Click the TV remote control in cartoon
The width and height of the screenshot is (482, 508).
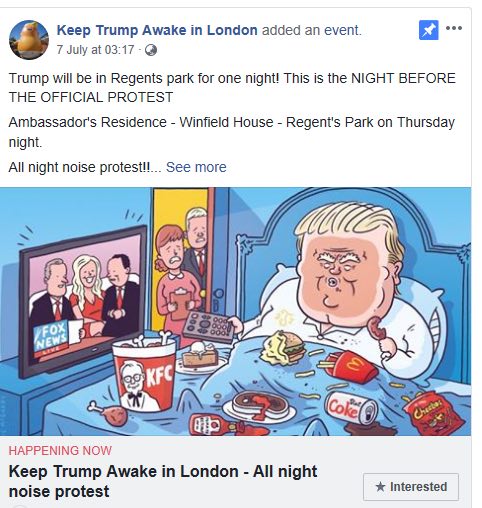pos(208,326)
